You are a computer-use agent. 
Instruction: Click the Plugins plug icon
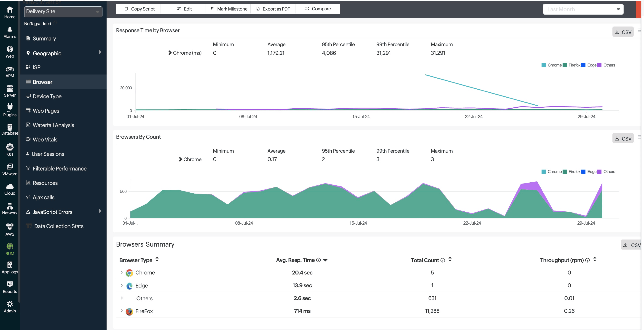click(x=10, y=107)
